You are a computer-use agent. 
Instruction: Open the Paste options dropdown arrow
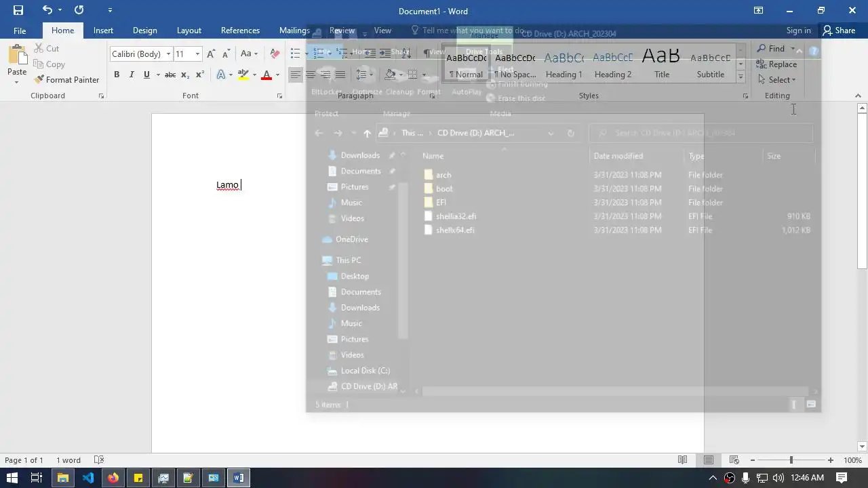(x=17, y=82)
